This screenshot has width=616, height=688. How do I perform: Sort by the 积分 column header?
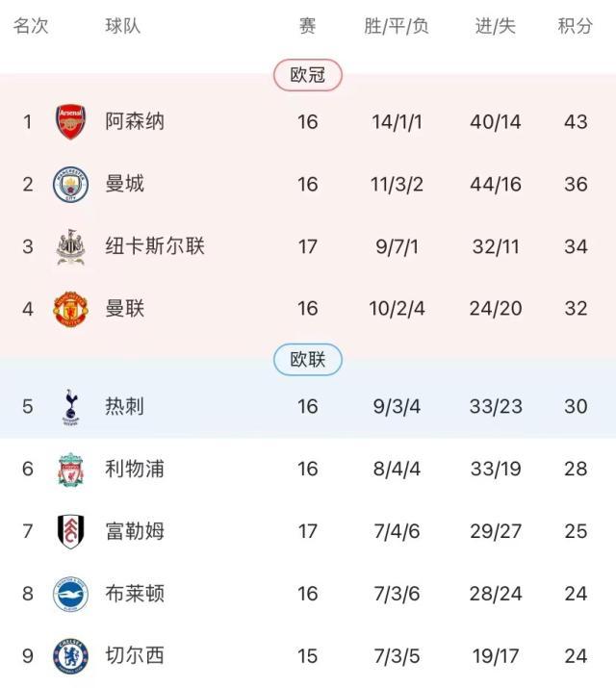click(575, 26)
